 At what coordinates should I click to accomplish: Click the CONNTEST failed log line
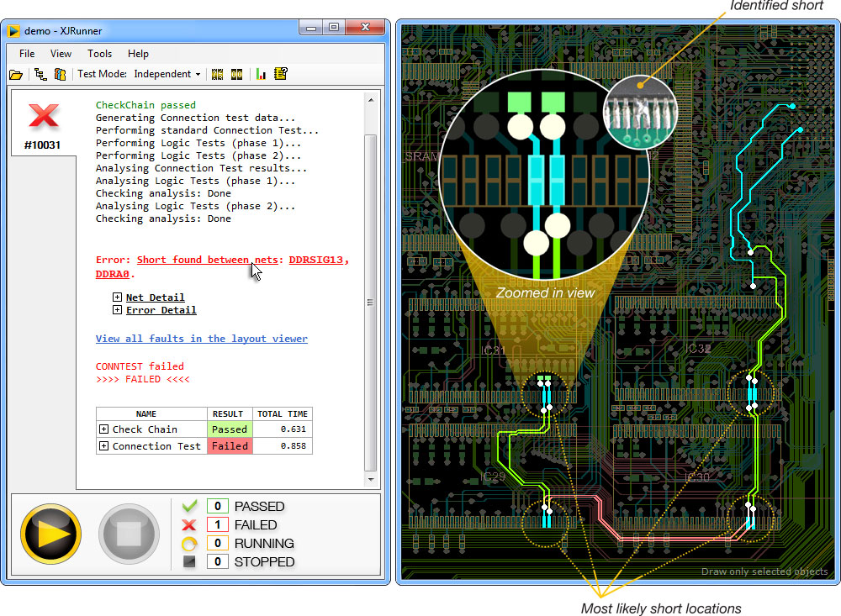coord(140,366)
